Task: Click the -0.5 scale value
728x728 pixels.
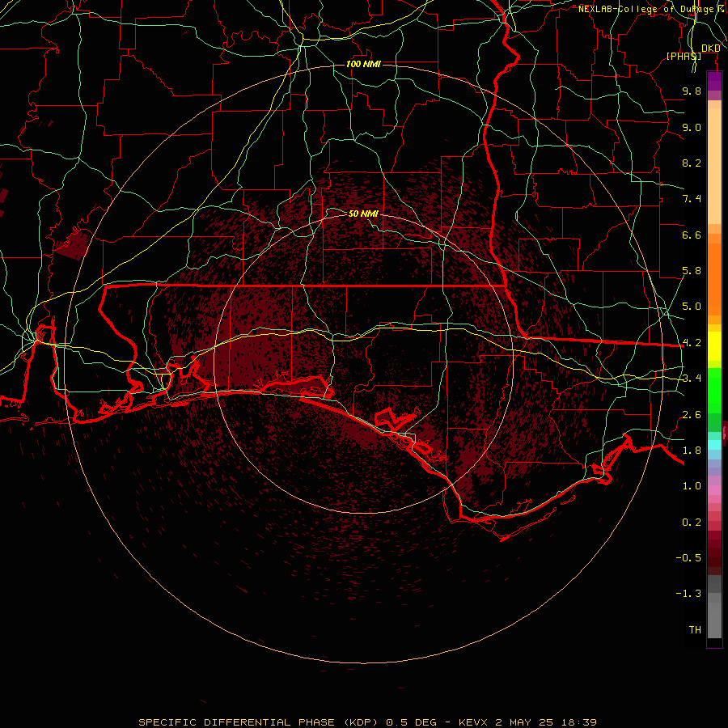Action: (688, 558)
